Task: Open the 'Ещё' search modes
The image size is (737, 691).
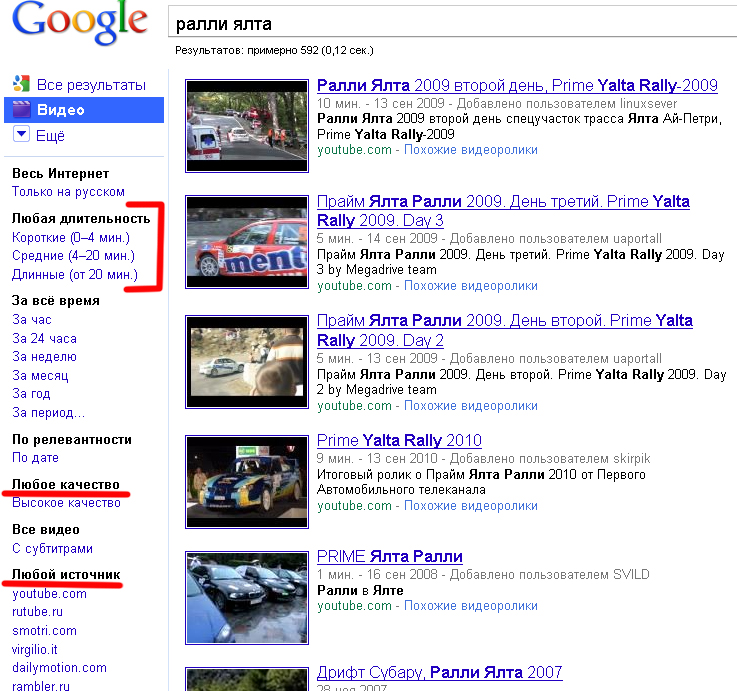Action: (50, 136)
